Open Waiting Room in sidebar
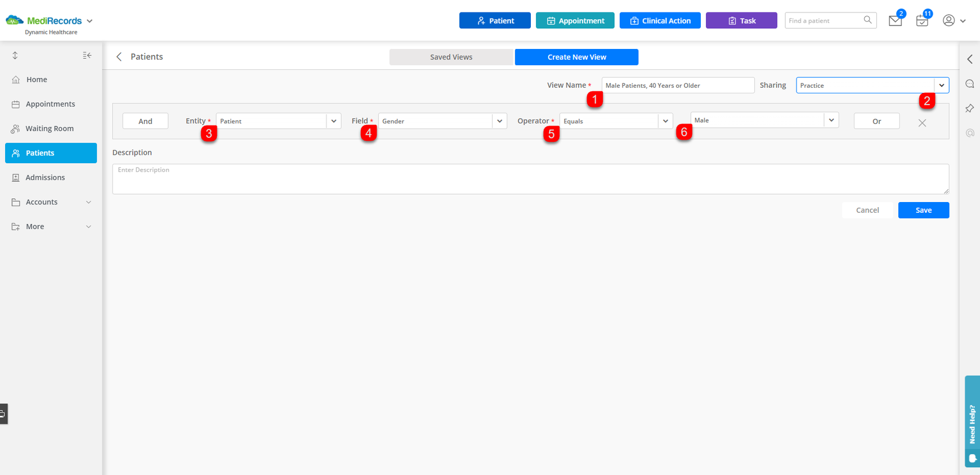980x475 pixels. 51,128
